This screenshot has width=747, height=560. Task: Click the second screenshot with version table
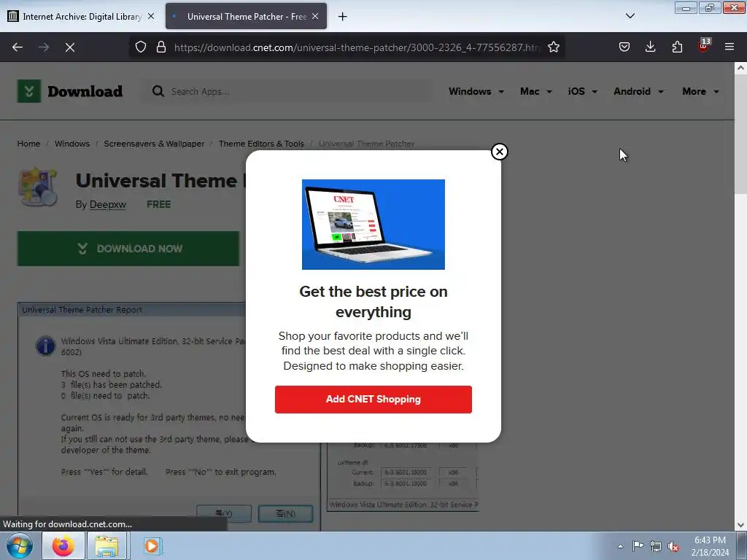(403, 477)
